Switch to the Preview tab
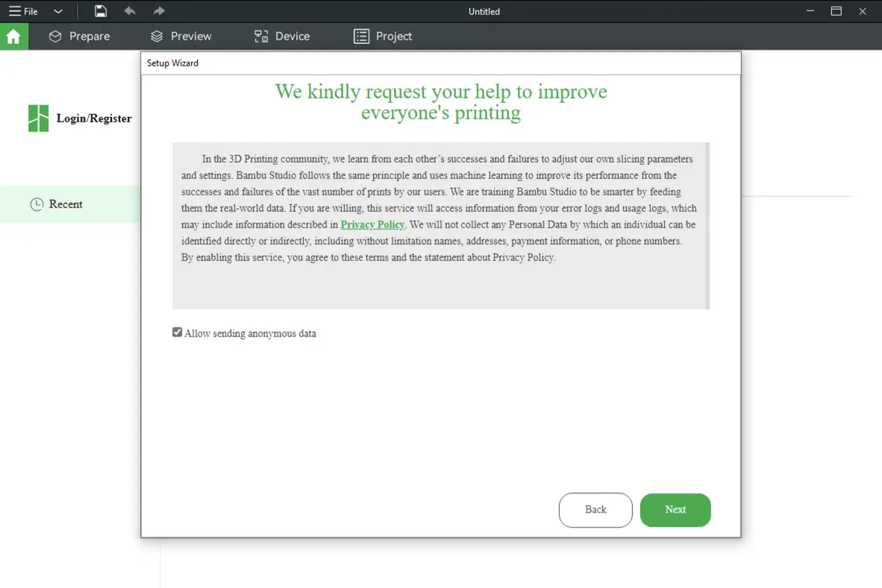The width and height of the screenshot is (882, 588). (181, 37)
